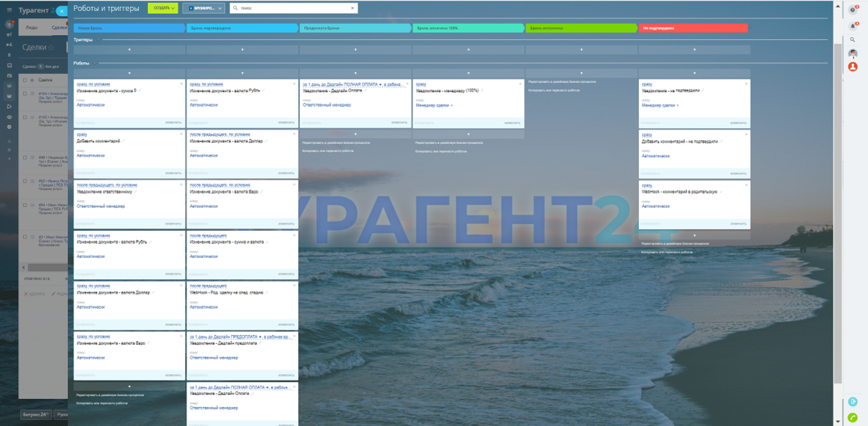Viewport: 868px width, 426px height.
Task: Close the Роботы и триггеры slider panel
Action: (61, 11)
